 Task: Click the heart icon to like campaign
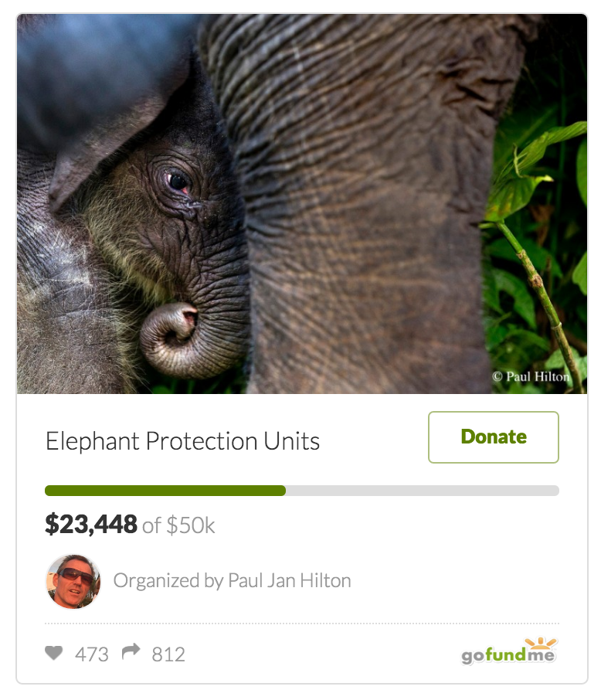(53, 653)
